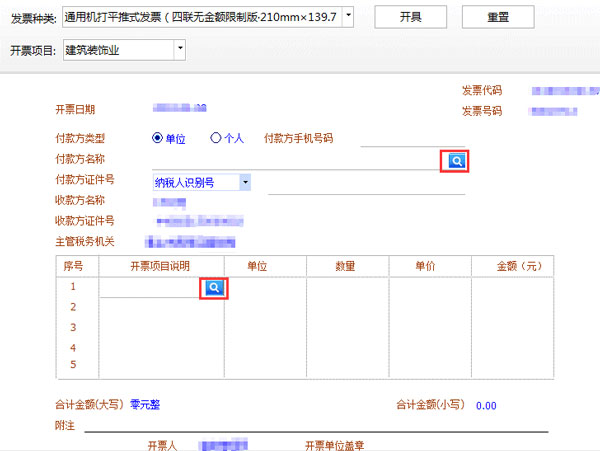Select the 个人 payer type radio button

click(x=215, y=138)
